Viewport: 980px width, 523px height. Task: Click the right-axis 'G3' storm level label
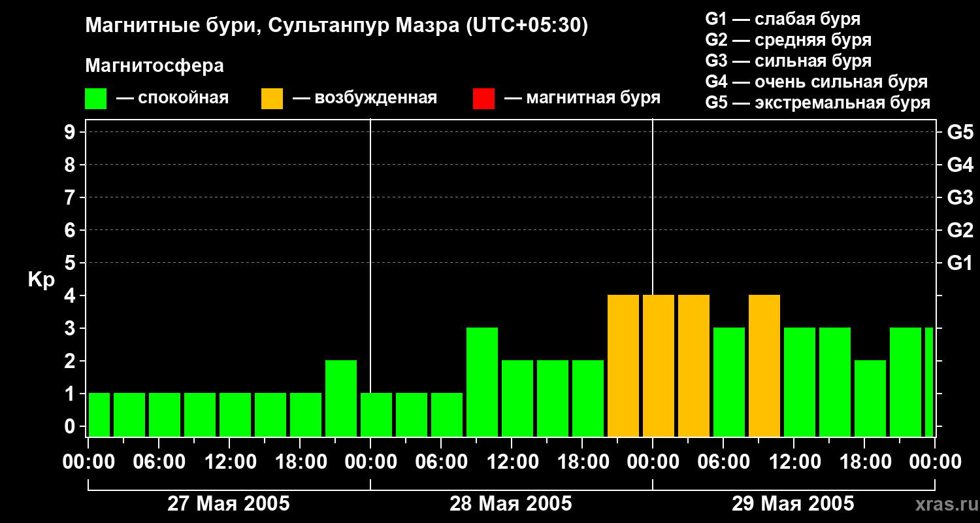[x=960, y=197]
